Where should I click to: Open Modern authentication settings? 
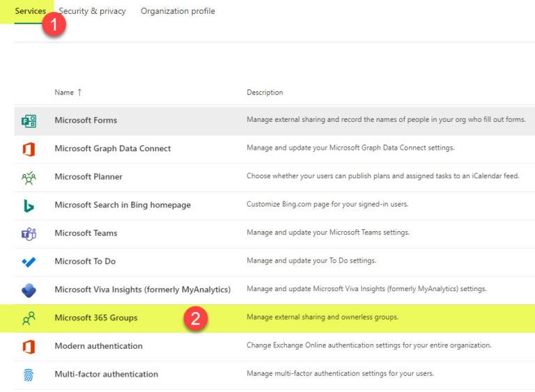(99, 346)
